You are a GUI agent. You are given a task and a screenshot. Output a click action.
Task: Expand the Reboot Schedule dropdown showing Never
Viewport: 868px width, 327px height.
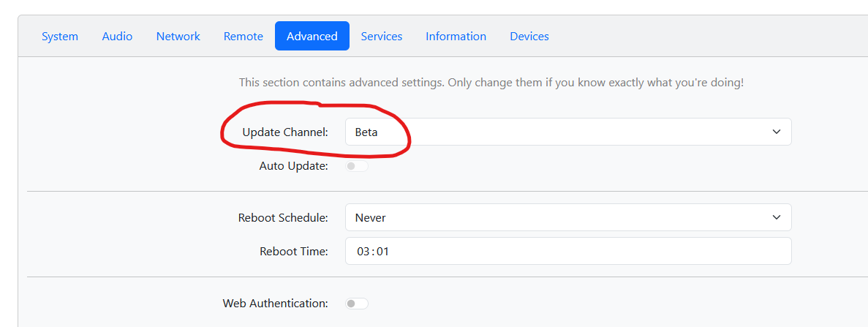[567, 217]
